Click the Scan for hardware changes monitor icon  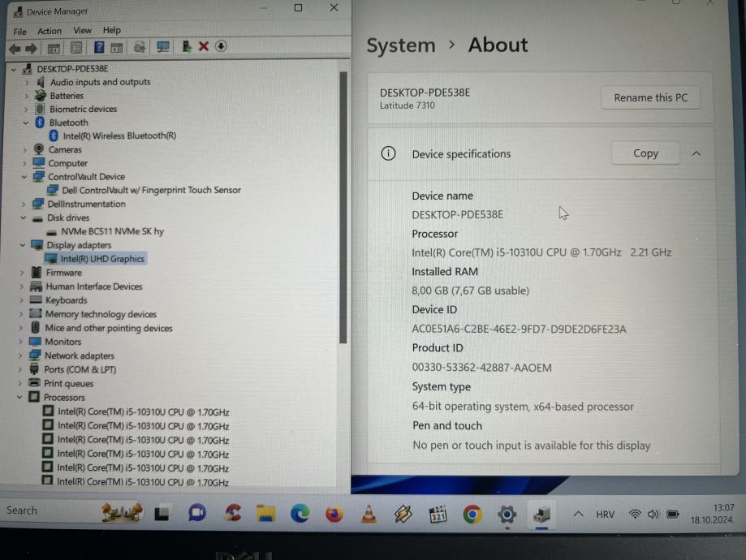163,46
